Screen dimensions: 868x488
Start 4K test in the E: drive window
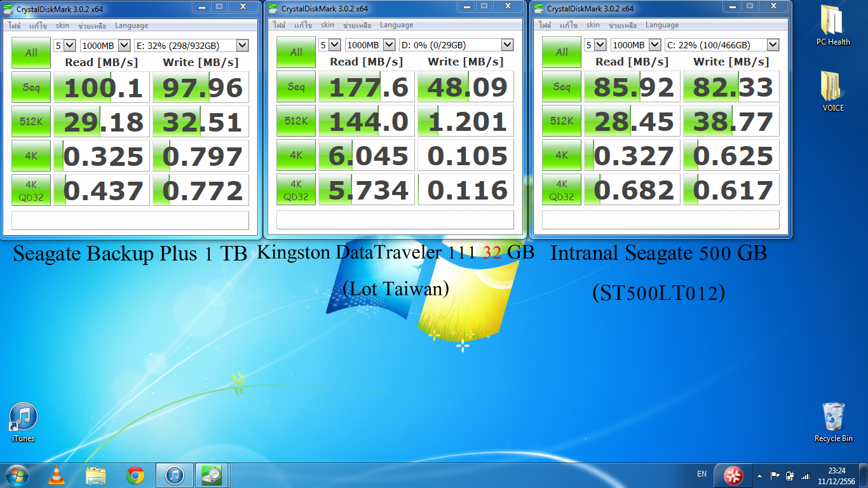click(x=31, y=156)
